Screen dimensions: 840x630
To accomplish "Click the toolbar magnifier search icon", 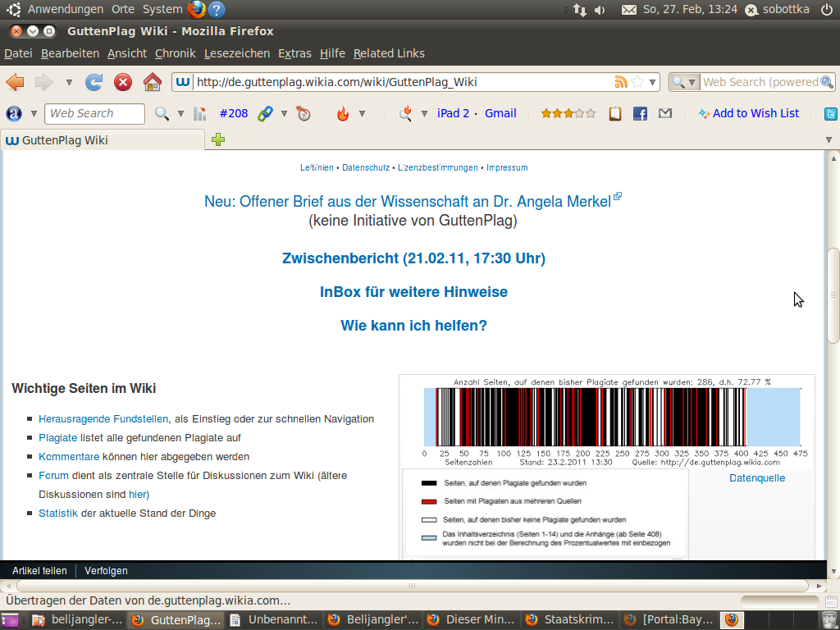I will tap(162, 113).
